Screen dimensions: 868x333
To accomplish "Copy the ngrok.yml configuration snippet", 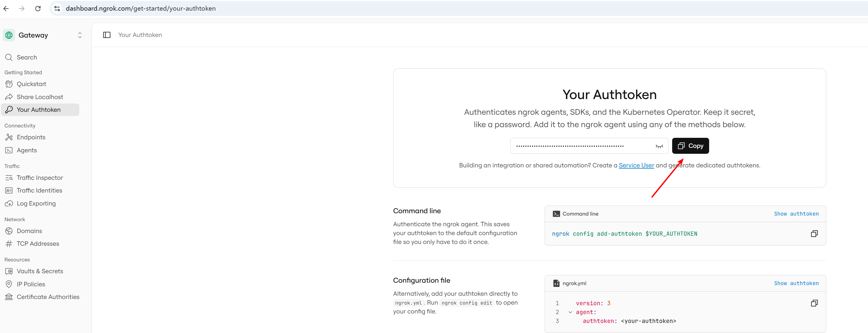I will [x=814, y=303].
